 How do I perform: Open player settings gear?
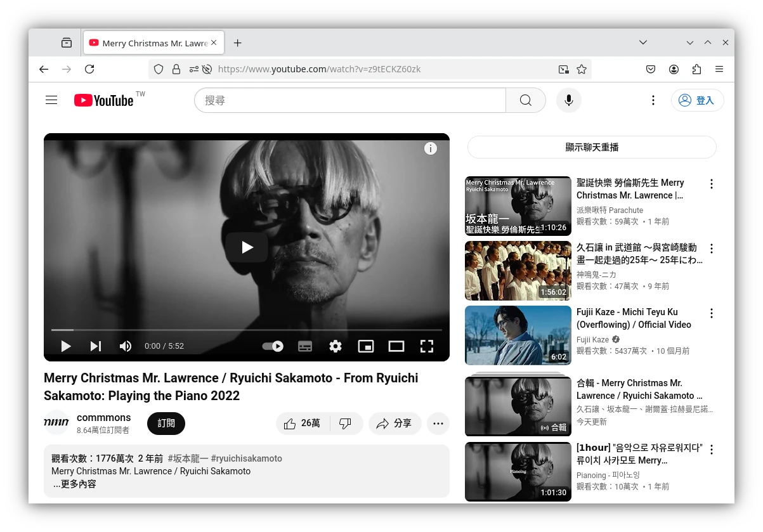(x=336, y=346)
